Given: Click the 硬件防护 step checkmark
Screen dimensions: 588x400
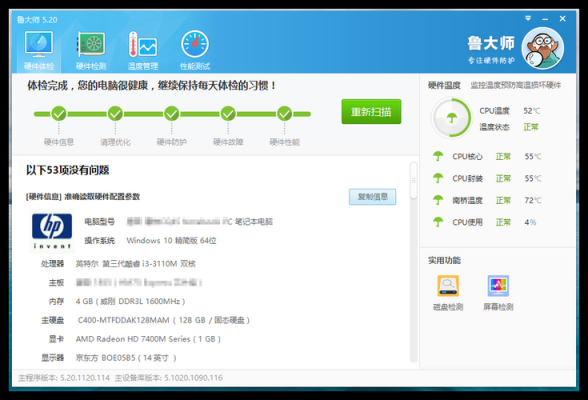Looking at the screenshot, I should coord(172,113).
